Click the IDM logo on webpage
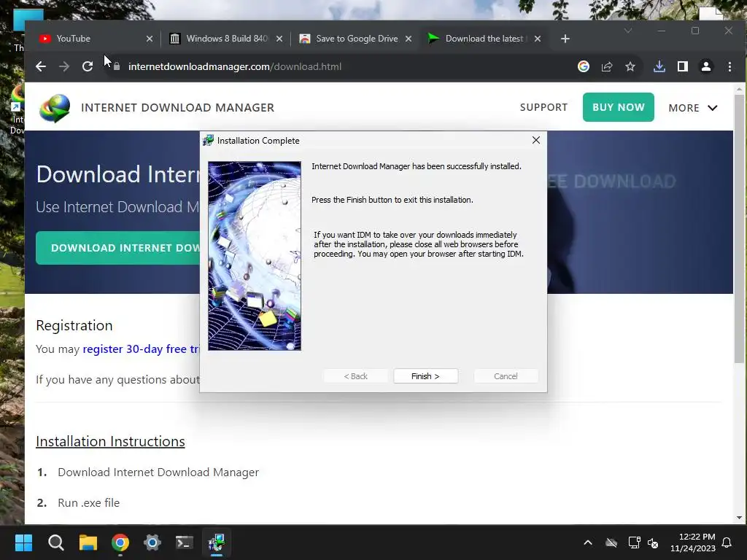The width and height of the screenshot is (747, 560). (x=55, y=108)
